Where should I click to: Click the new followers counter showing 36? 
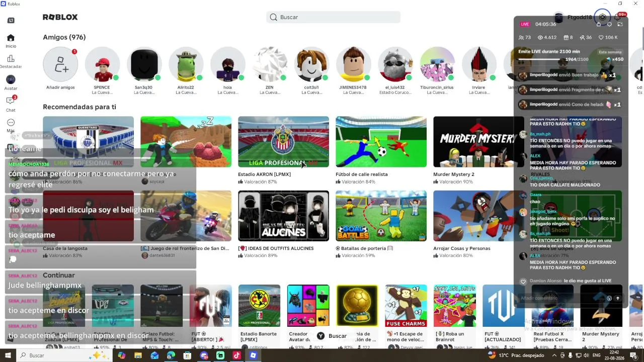click(x=586, y=37)
